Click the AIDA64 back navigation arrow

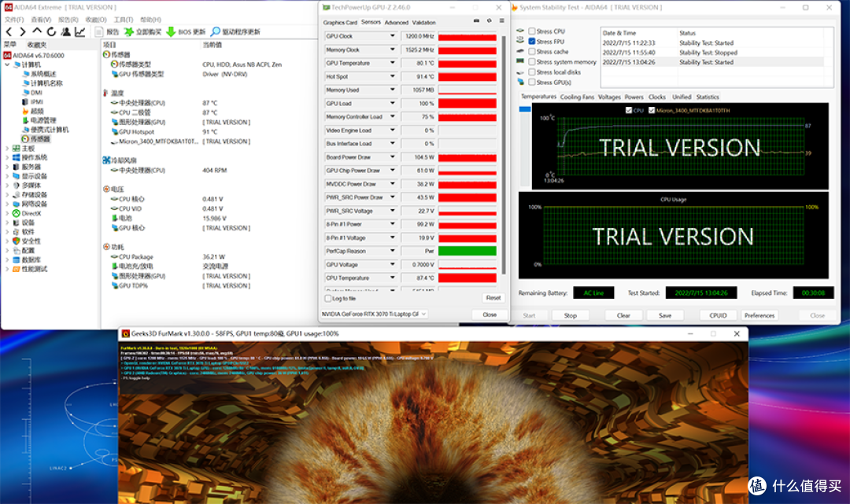coord(9,32)
